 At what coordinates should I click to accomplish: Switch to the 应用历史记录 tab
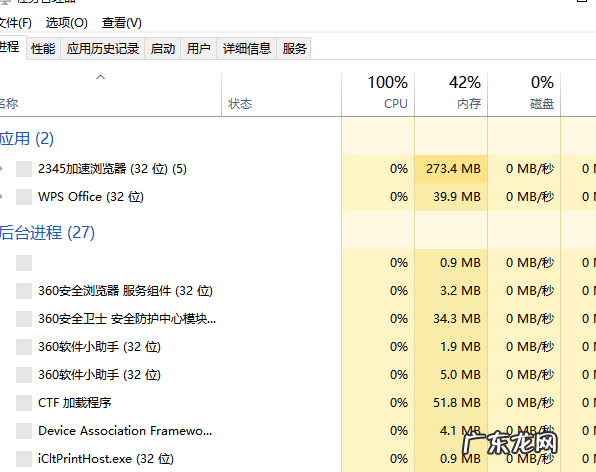103,49
